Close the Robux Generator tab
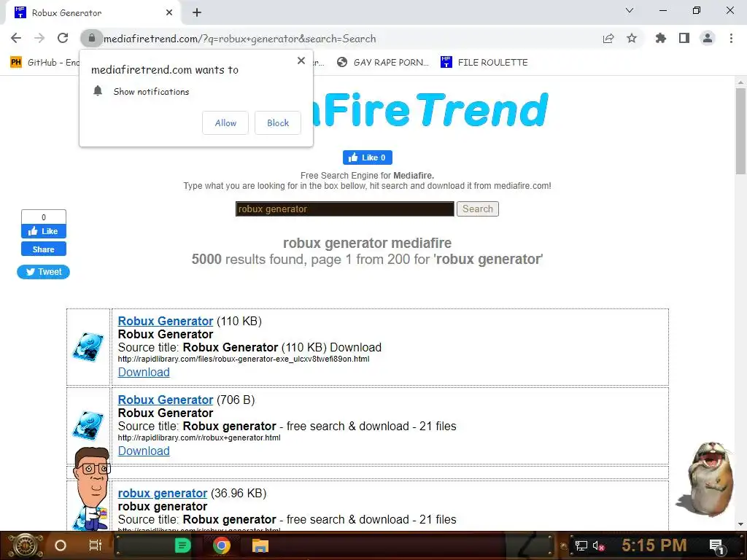 point(169,12)
